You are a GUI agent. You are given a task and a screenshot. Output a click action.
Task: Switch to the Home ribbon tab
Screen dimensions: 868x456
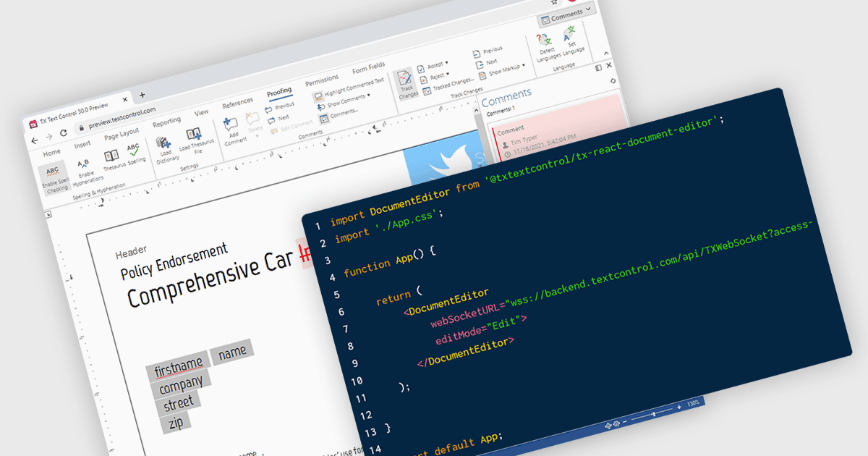[51, 153]
